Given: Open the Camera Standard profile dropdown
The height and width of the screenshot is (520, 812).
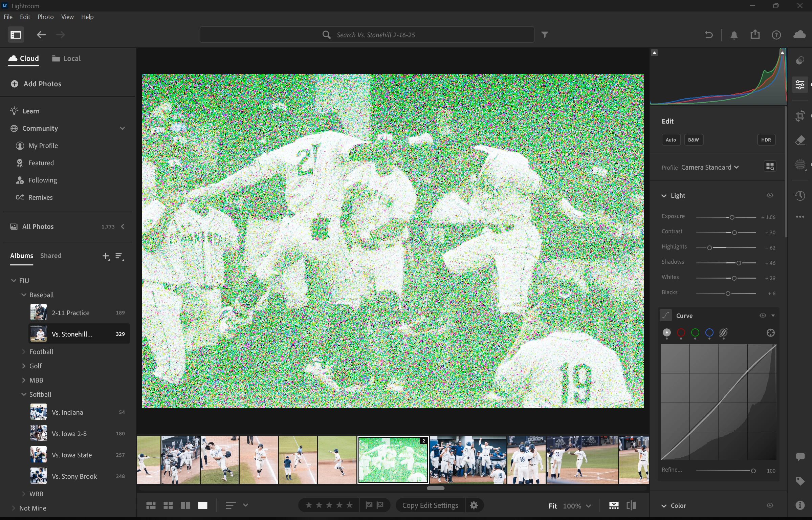Looking at the screenshot, I should point(710,168).
